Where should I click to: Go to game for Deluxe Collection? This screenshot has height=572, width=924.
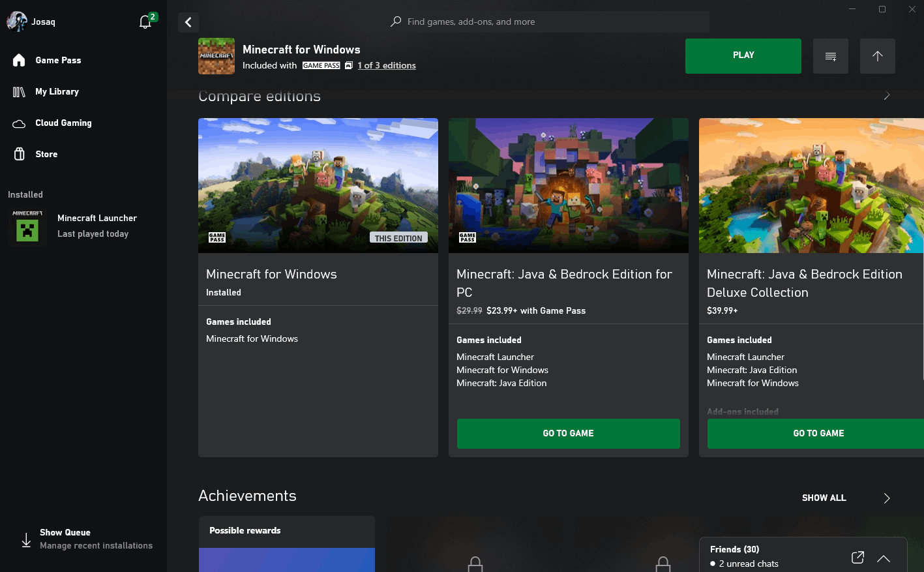[816, 434]
